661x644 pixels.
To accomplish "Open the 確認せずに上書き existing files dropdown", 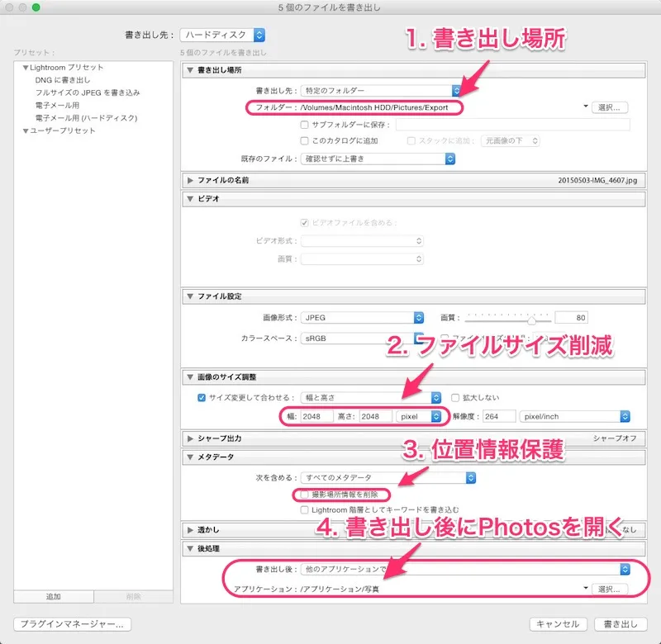I will [378, 159].
